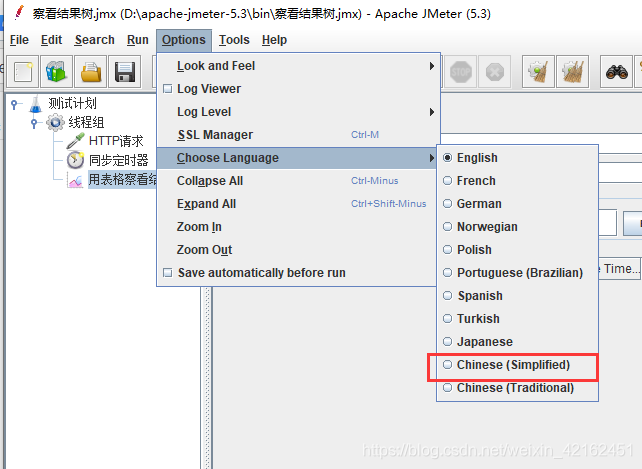Click the Stop sign toolbar icon
Viewport: 642px width, 469px height.
coord(460,72)
